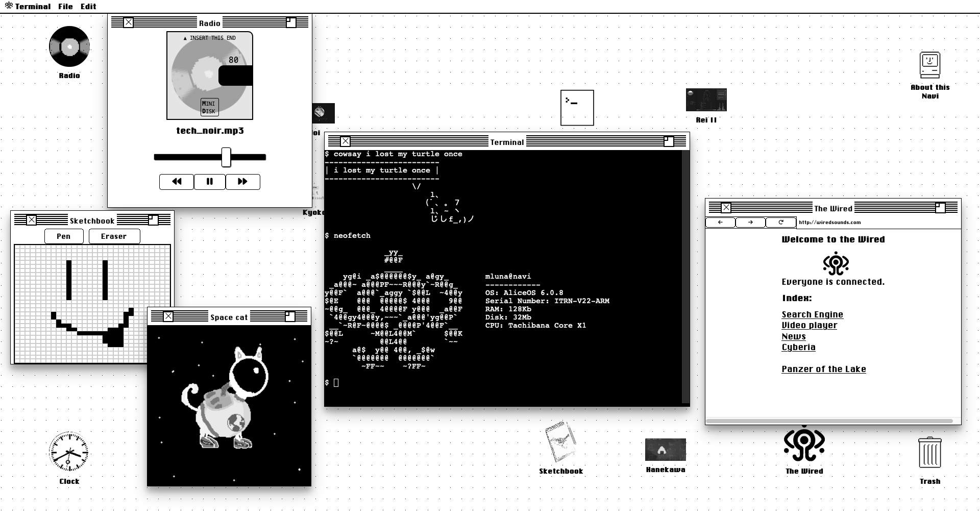The width and height of the screenshot is (980, 516).
Task: Click the tech_noir.mp3 track name
Action: tap(210, 131)
